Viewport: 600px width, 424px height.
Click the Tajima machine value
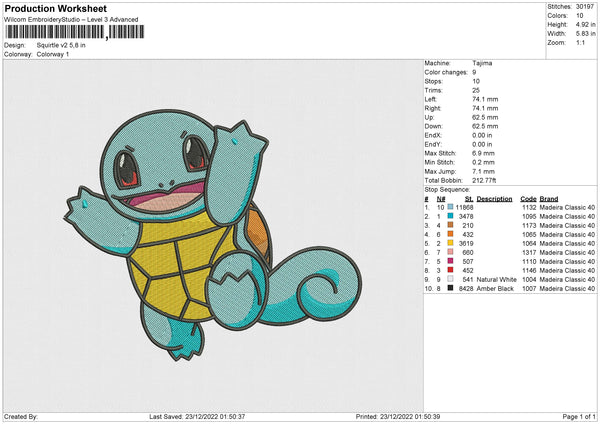coord(482,63)
